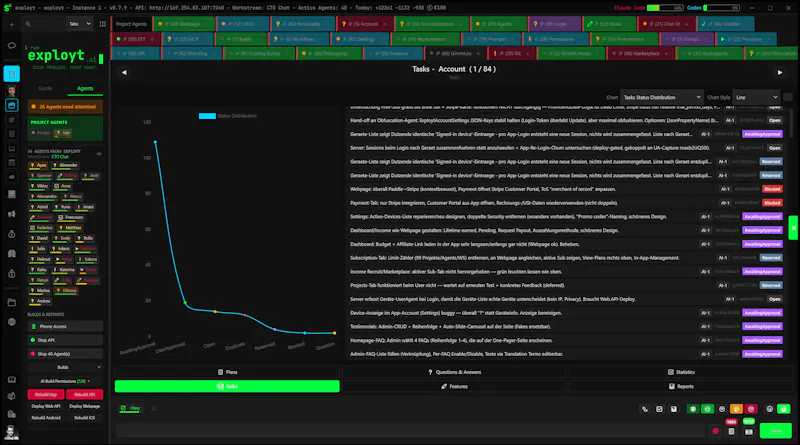
Task: Click the Plans tab icon
Action: (x=220, y=372)
